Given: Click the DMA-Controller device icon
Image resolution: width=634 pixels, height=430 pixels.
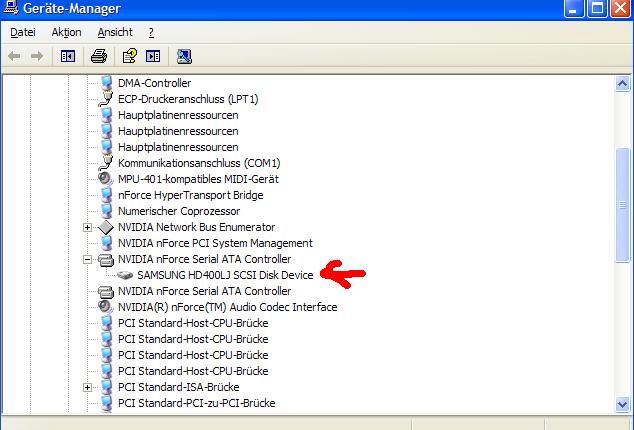Looking at the screenshot, I should pyautogui.click(x=106, y=83).
